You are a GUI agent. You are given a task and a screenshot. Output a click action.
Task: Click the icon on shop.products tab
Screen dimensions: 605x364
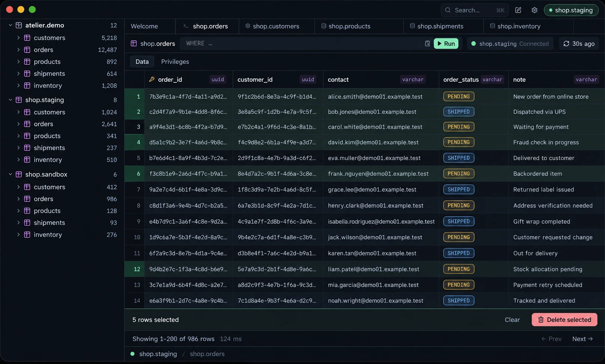pyautogui.click(x=323, y=26)
